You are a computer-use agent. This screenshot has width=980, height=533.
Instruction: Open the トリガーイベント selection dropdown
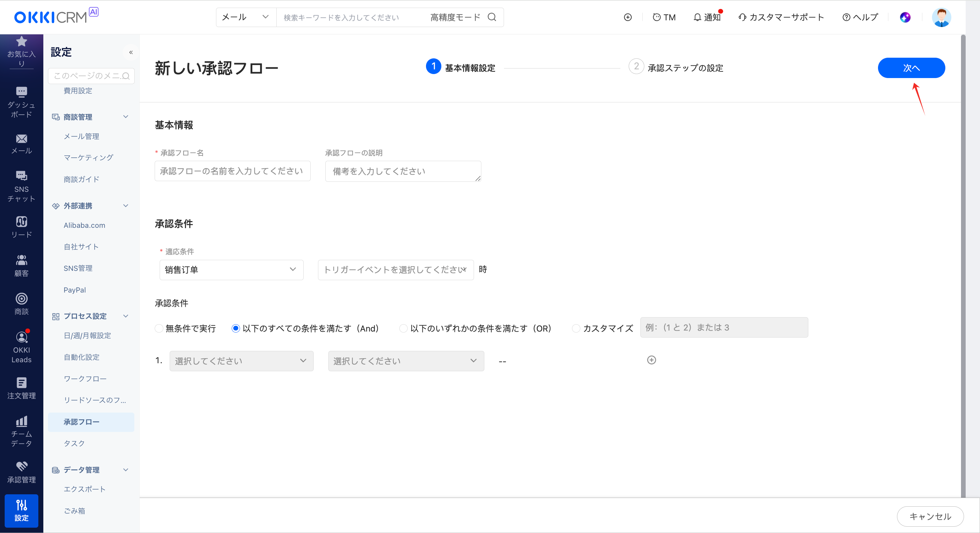396,270
